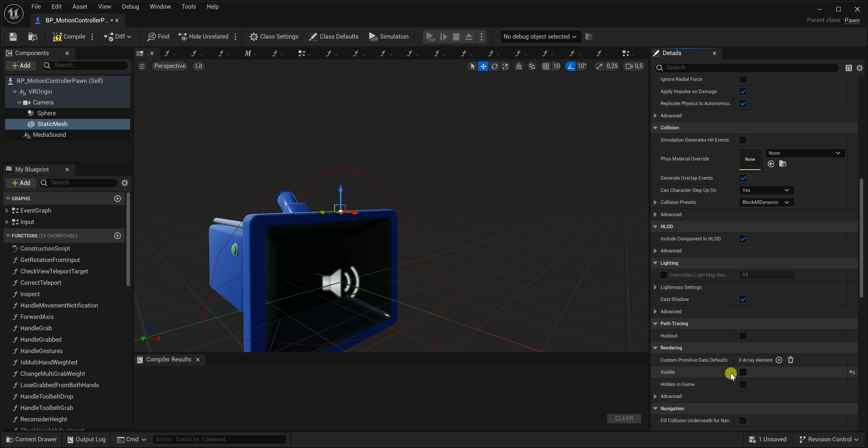Reset Visible property to default arrow
Screen dimensions: 868x448
(x=852, y=372)
